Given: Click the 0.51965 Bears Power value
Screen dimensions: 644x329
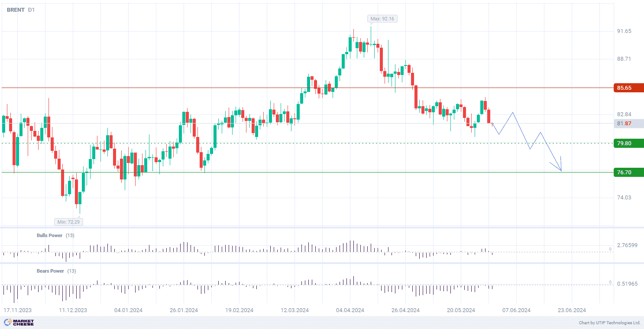Looking at the screenshot, I should (x=627, y=284).
